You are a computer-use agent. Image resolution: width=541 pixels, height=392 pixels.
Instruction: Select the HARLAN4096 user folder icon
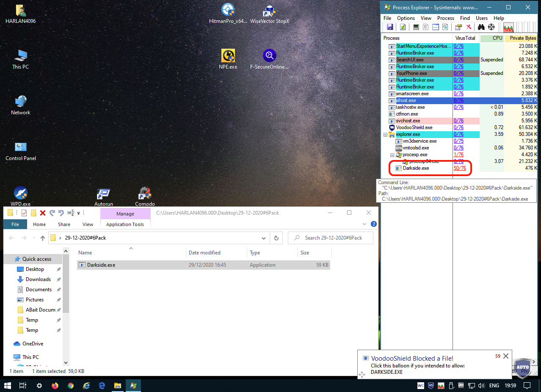(21, 13)
